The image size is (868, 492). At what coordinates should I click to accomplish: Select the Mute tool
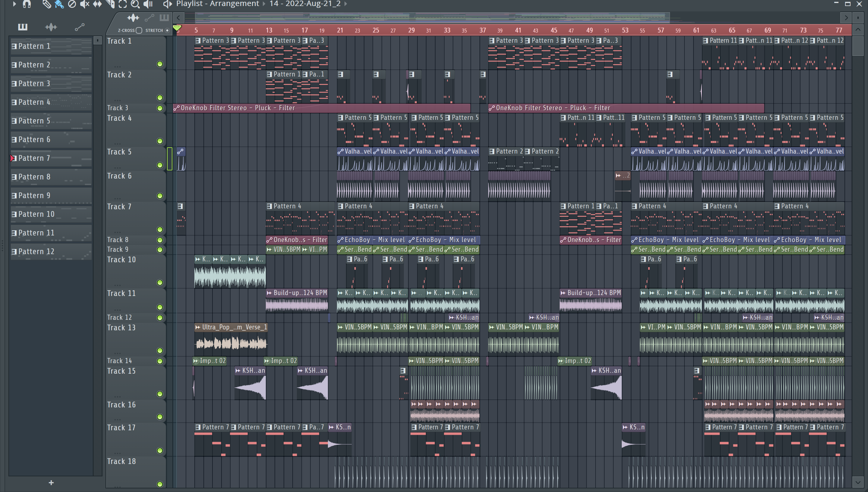pos(84,4)
